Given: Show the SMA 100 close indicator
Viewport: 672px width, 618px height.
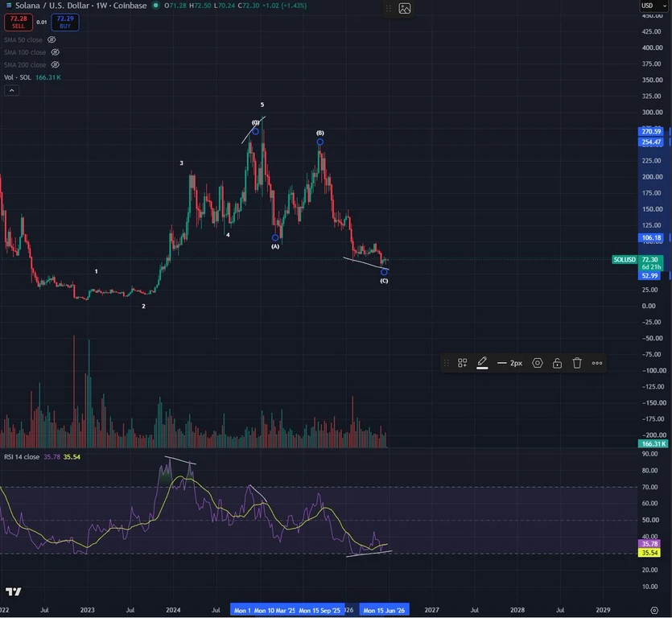Looking at the screenshot, I should click(56, 52).
